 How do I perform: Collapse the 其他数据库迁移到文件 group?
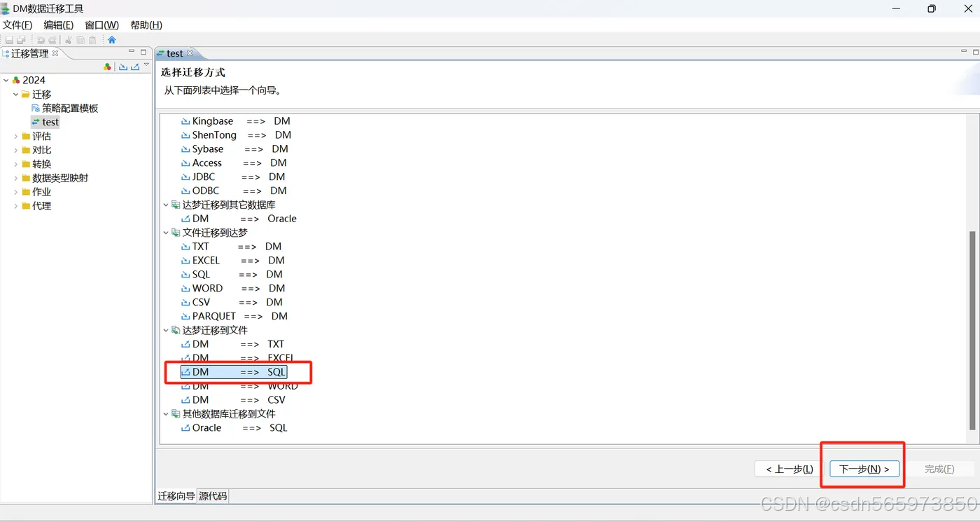pyautogui.click(x=166, y=414)
